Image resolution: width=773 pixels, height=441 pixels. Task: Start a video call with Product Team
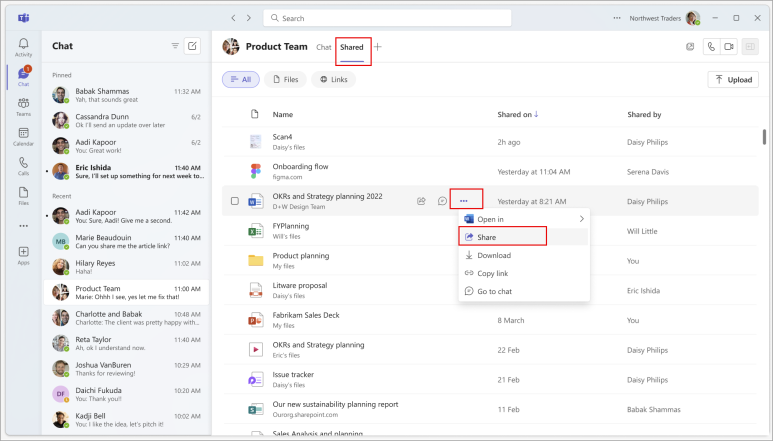728,46
